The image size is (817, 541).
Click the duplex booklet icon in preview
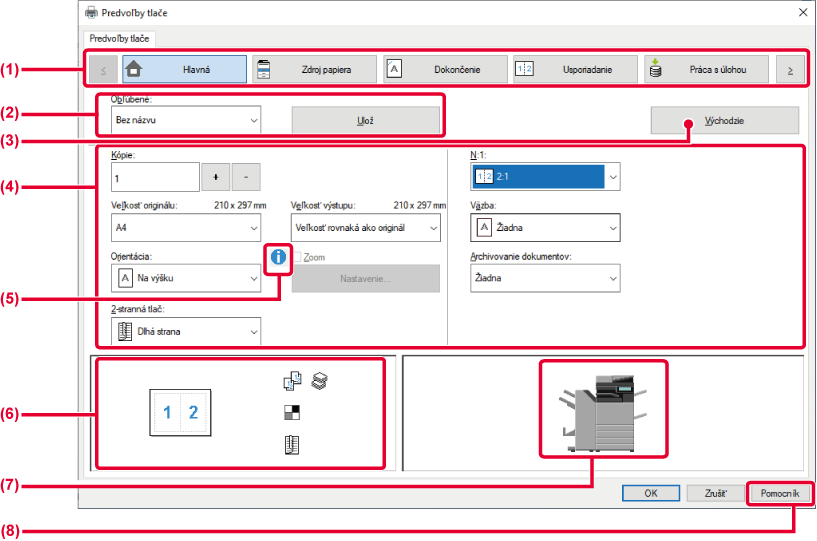tap(292, 445)
